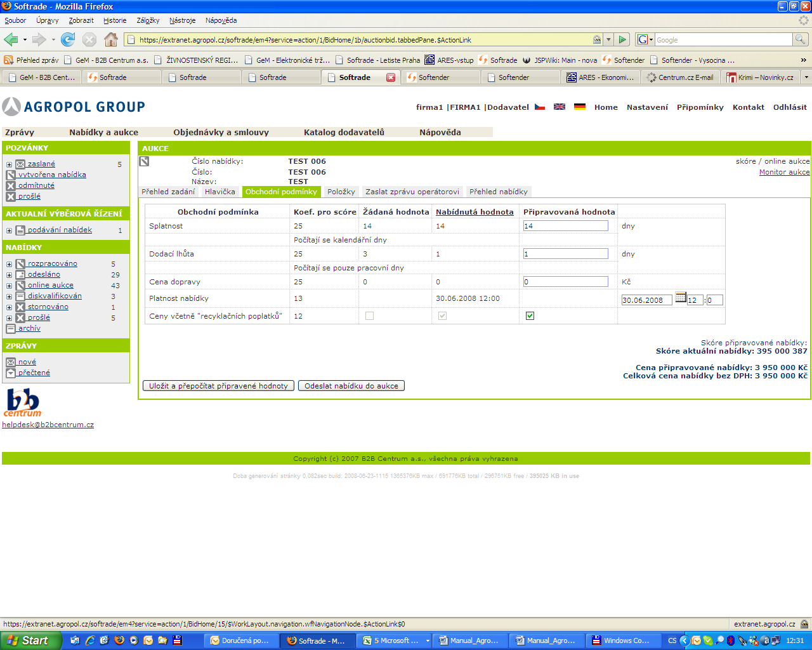This screenshot has height=650, width=812.
Task: Expand the odesláno node
Action: (10, 275)
